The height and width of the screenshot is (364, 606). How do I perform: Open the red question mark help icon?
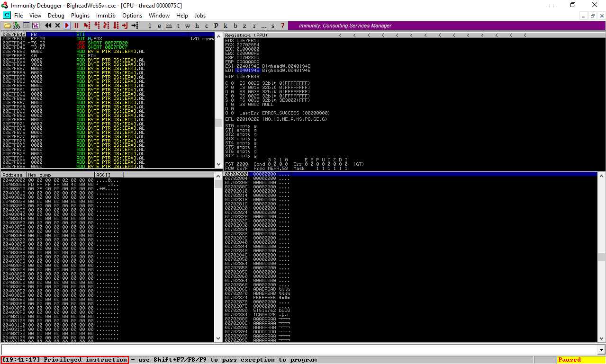(283, 26)
